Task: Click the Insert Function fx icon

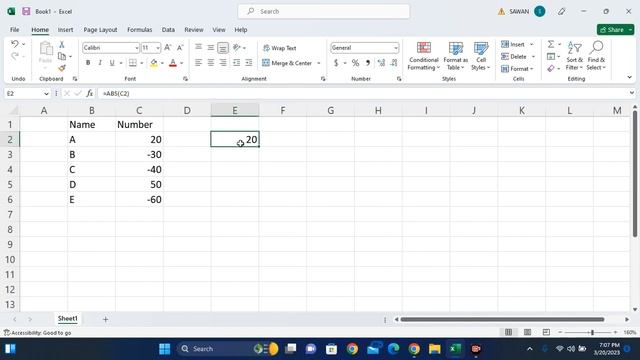Action: (x=89, y=93)
